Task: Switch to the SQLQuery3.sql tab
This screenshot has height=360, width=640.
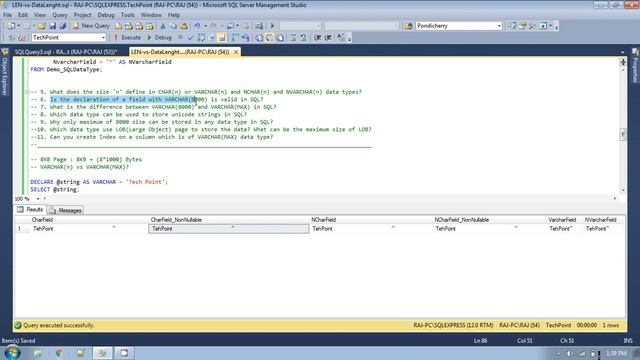Action: point(66,52)
